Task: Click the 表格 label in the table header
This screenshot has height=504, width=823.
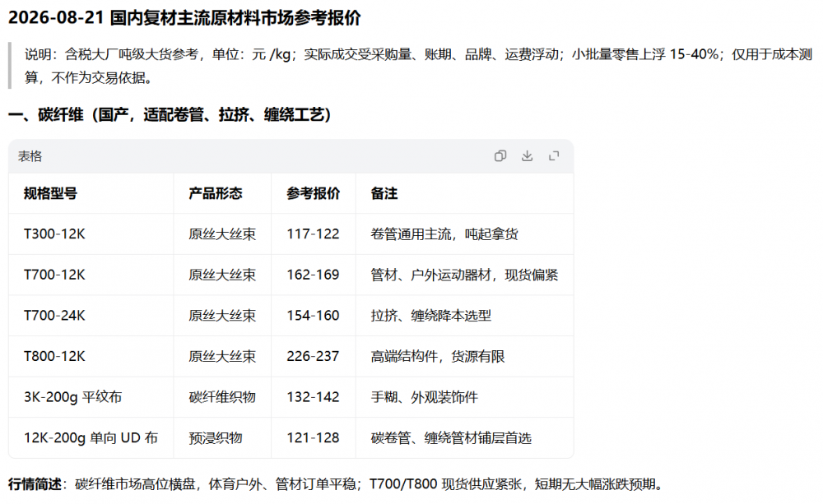Action: (30, 156)
